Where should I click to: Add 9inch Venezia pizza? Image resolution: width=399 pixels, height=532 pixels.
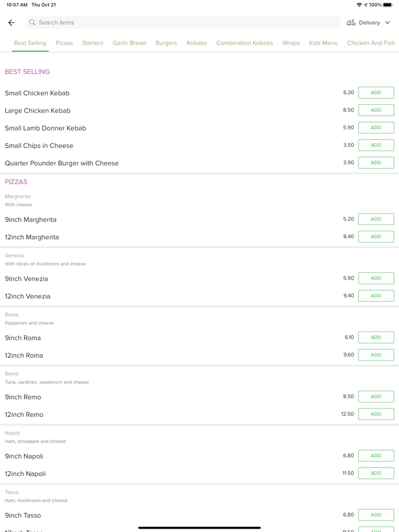click(x=376, y=279)
